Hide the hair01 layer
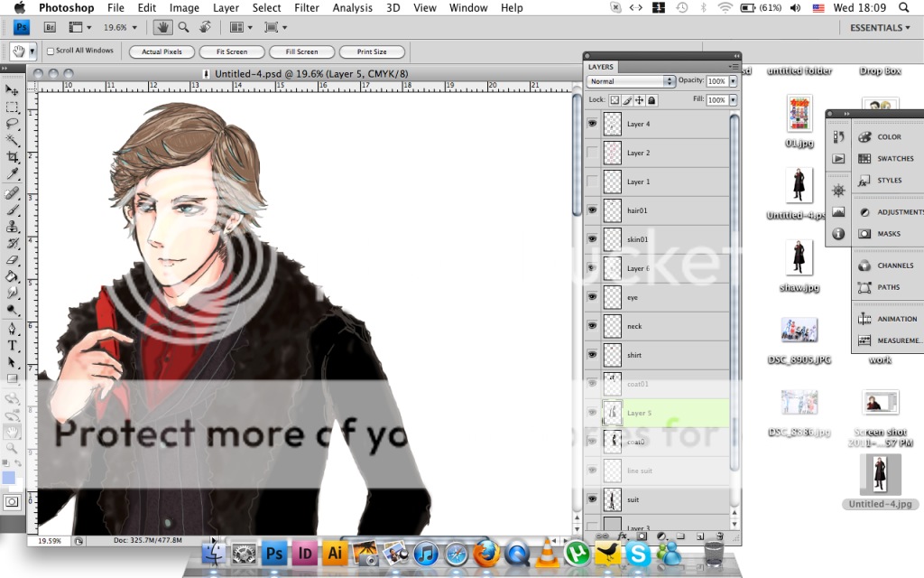924x578 pixels. pos(592,210)
